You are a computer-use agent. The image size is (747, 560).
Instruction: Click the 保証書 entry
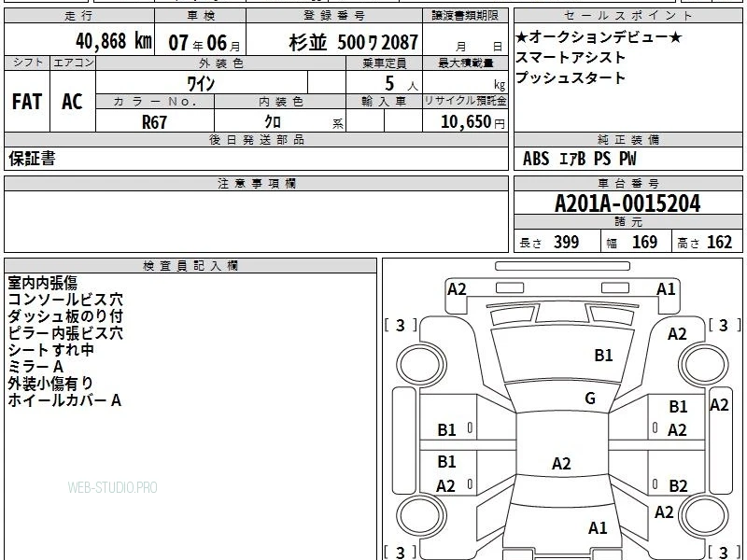32,159
